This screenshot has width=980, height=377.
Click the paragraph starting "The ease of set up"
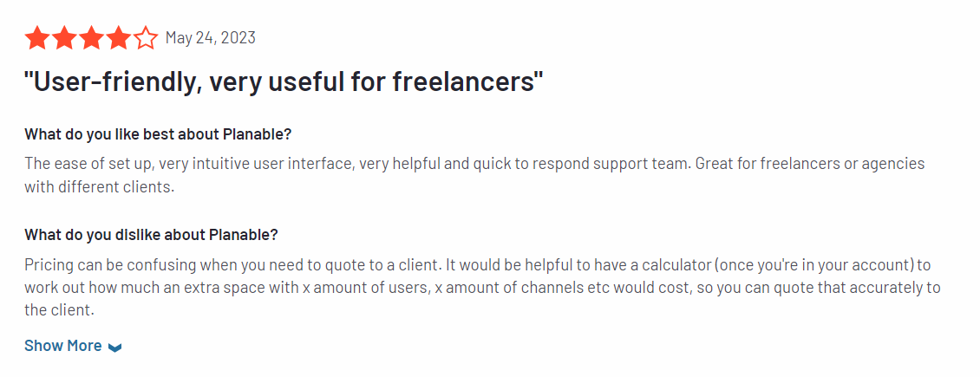click(x=474, y=175)
